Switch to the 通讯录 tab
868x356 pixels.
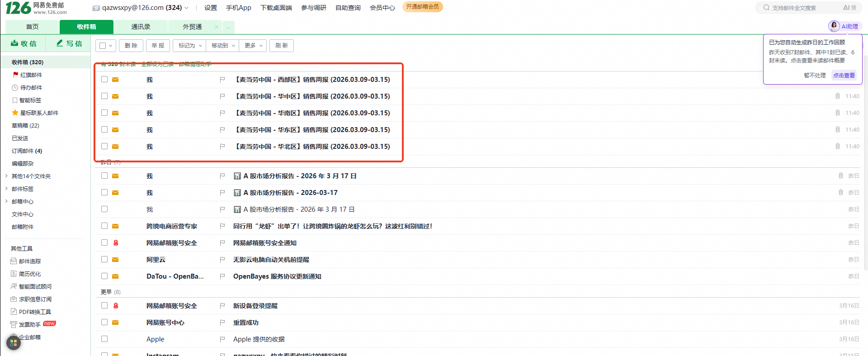tap(141, 27)
